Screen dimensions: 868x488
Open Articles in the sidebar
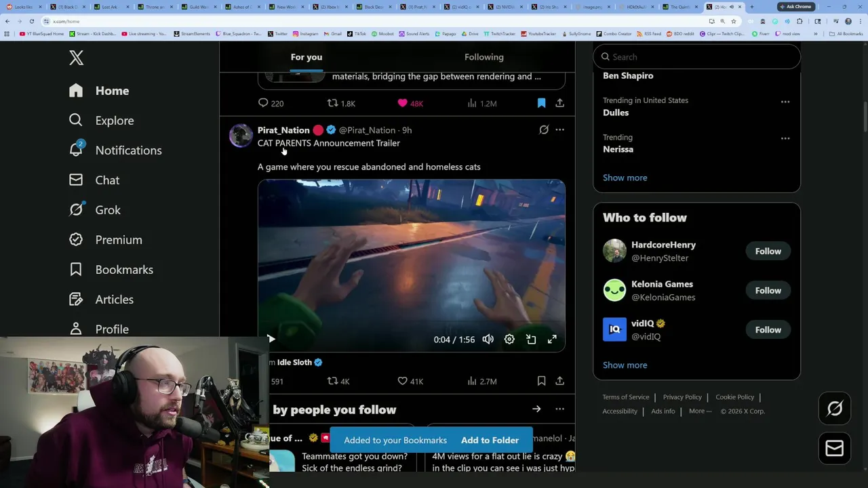pyautogui.click(x=101, y=300)
